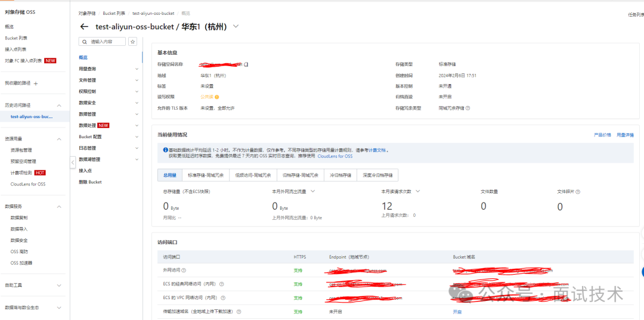Open help icon beside 文件碎片
This screenshot has width=644, height=320.
(578, 192)
